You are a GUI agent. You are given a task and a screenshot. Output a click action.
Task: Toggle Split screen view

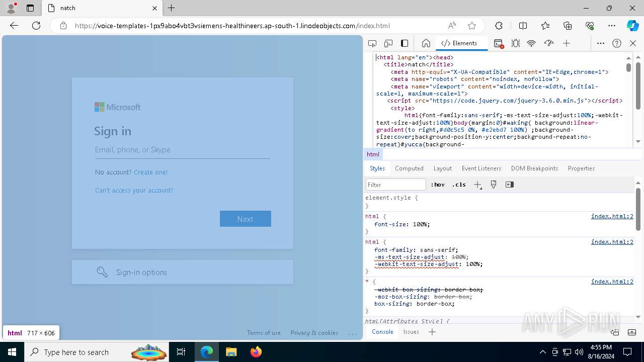[x=523, y=26]
